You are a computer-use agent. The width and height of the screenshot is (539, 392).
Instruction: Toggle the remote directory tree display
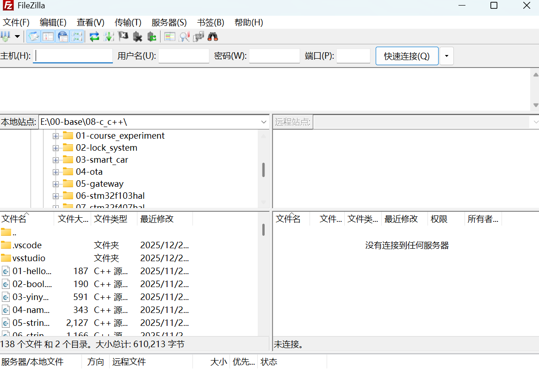click(63, 37)
